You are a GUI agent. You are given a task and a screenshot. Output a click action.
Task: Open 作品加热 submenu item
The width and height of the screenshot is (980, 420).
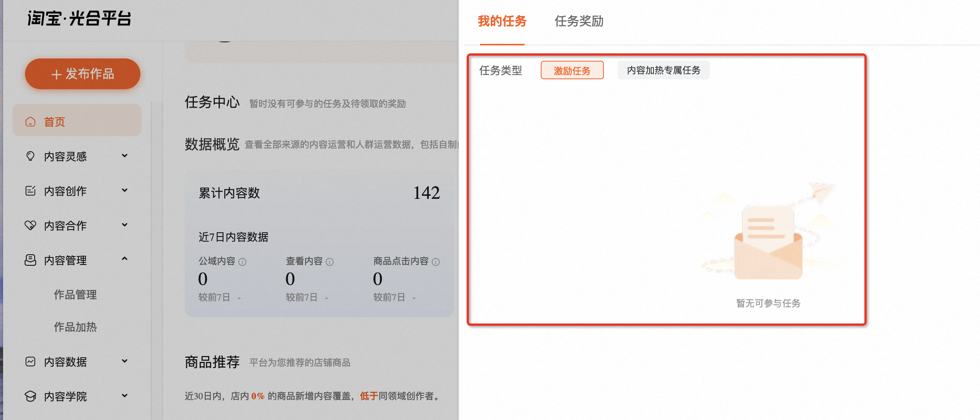(x=75, y=327)
